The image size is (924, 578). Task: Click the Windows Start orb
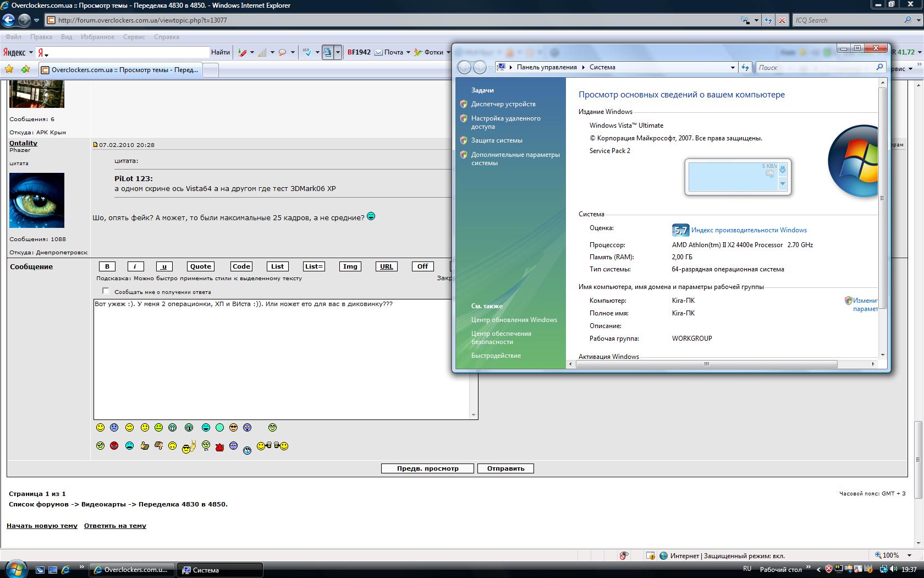pyautogui.click(x=15, y=569)
